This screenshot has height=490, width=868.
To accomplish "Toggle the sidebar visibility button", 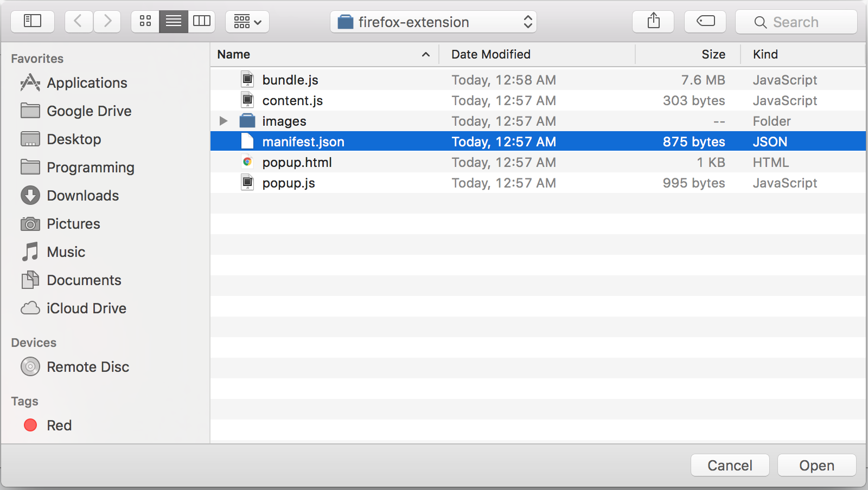I will pos(33,22).
